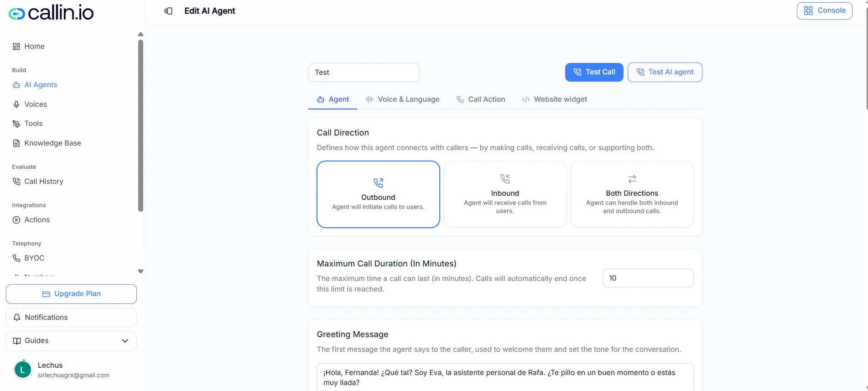Click the sidebar scroll up arrow

point(140,34)
